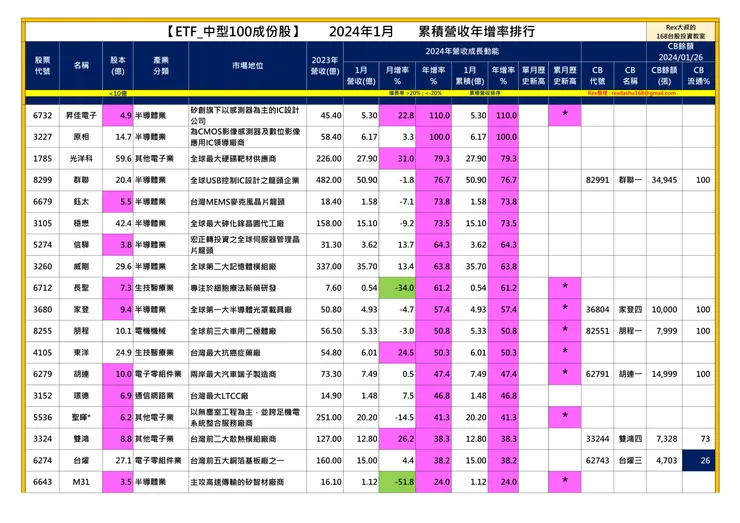
Task: Click CB name 群聯一
Action: tap(630, 180)
